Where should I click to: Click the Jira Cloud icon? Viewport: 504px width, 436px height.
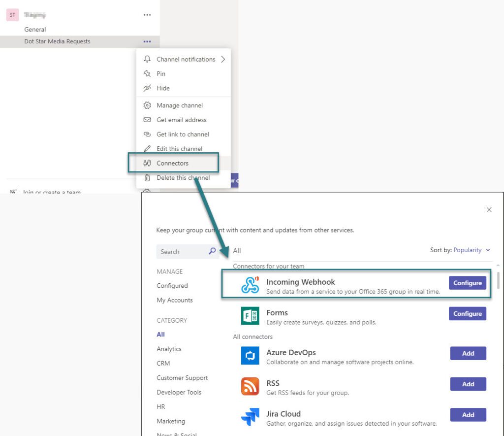250,417
